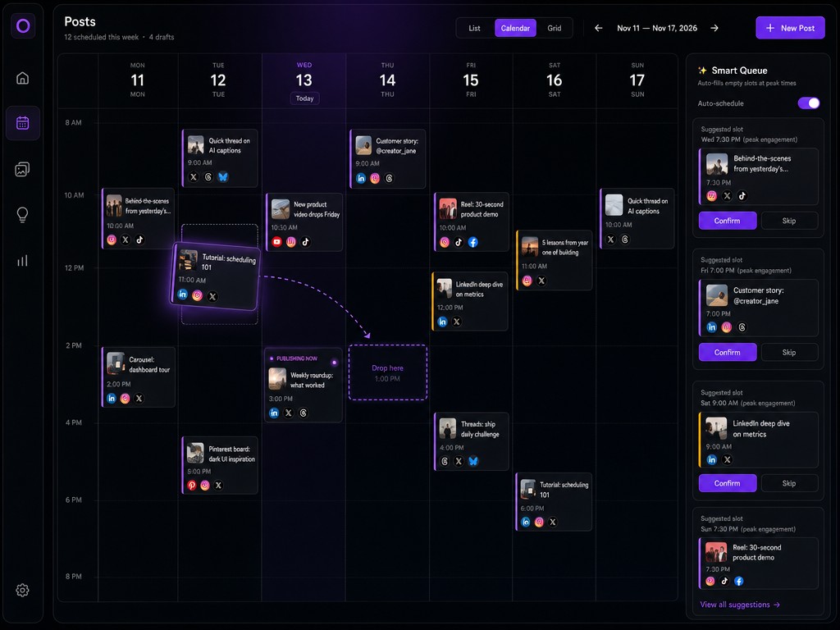Open the analytics bar chart sidebar icon

tap(22, 261)
